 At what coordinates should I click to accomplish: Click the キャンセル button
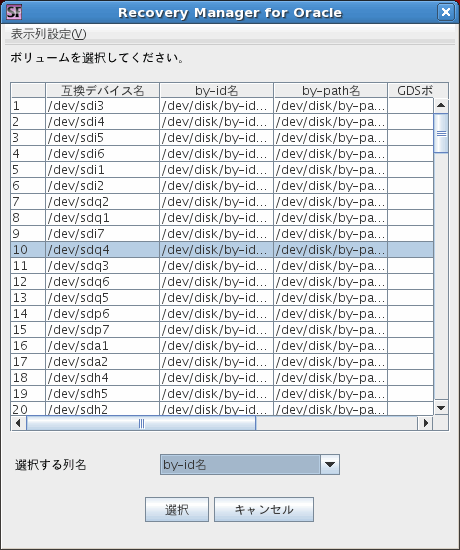[264, 509]
